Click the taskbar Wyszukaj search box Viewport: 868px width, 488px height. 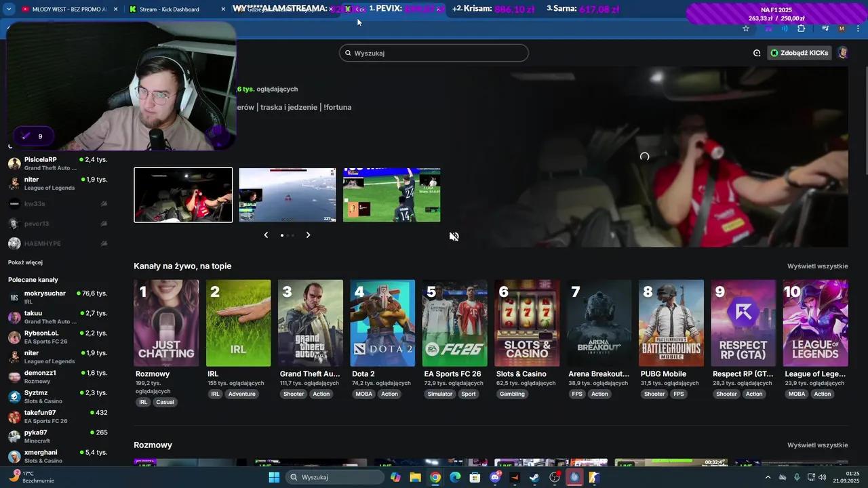coord(334,477)
